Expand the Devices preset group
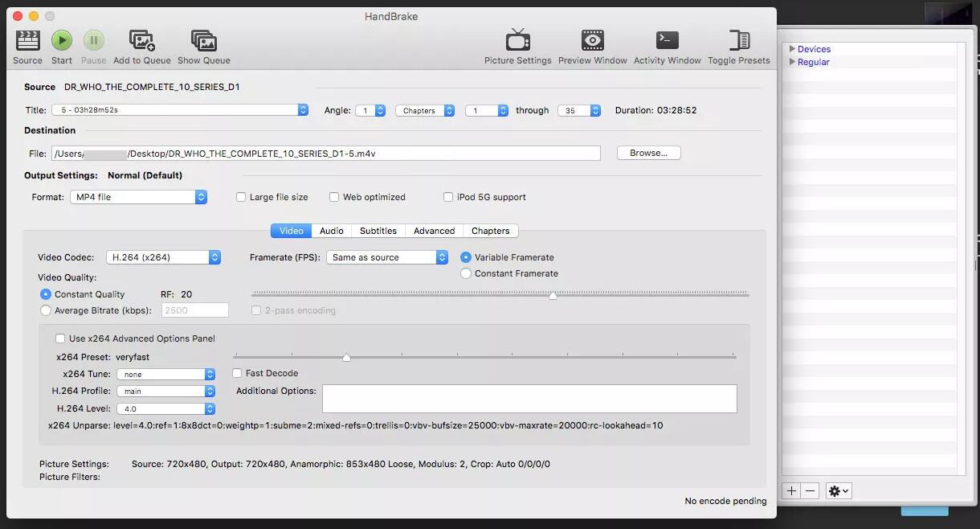Image resolution: width=980 pixels, height=529 pixels. [x=793, y=49]
